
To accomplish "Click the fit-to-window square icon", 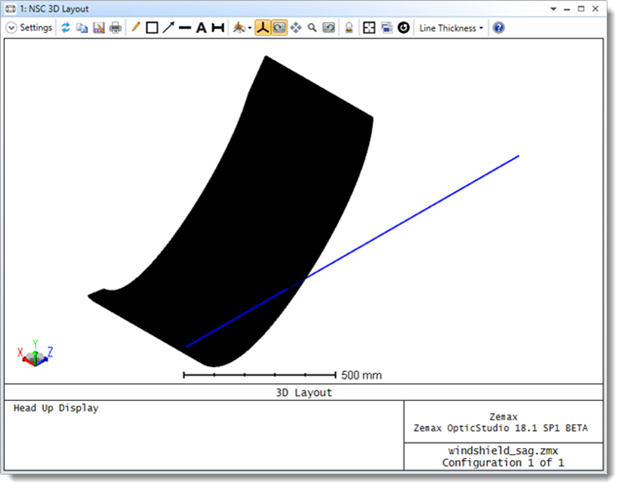I will [x=369, y=28].
